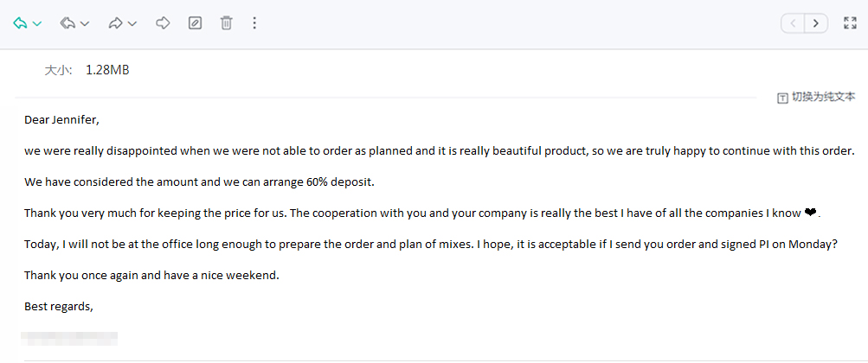Switch to plain text with 切换为纯文本
The width and height of the screenshot is (868, 363).
(x=823, y=97)
